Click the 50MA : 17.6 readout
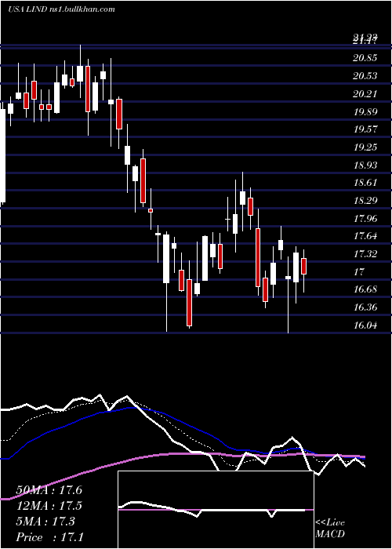Screen dimensions: 392x549 pyautogui.click(x=49, y=490)
